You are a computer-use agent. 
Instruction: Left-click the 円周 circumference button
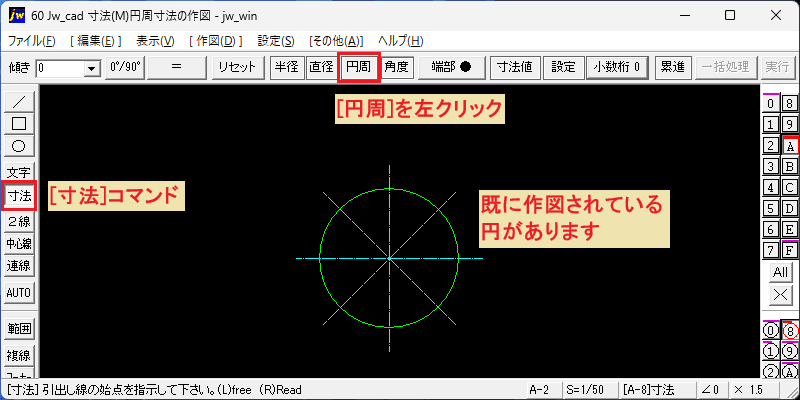coord(358,67)
